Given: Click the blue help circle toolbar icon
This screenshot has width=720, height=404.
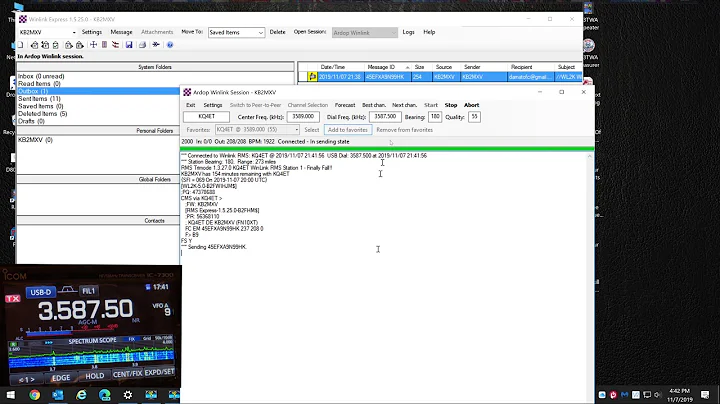Looking at the screenshot, I should click(x=170, y=45).
